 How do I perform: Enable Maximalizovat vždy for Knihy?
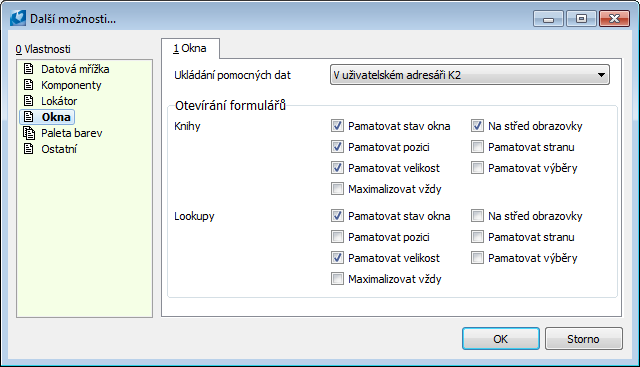coord(337,189)
